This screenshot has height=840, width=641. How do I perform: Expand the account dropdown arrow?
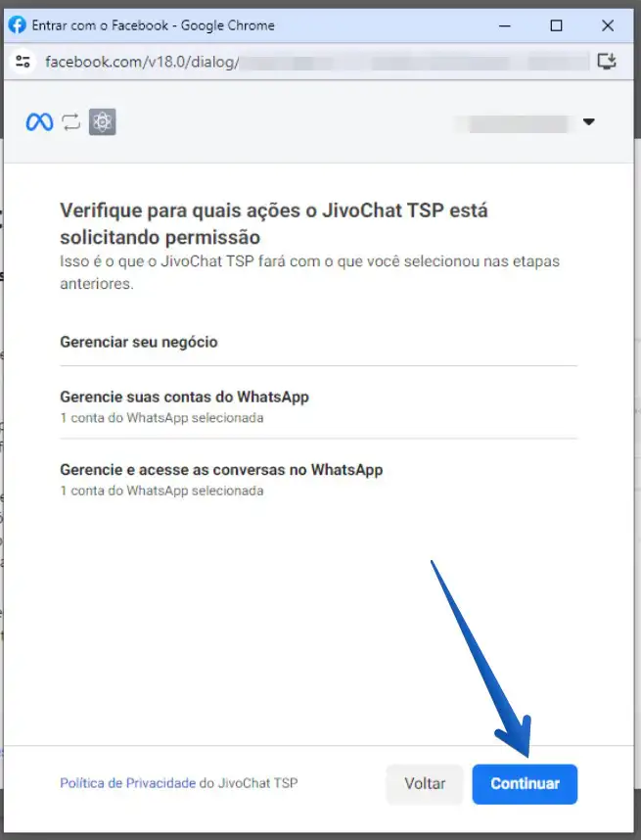[x=588, y=121]
